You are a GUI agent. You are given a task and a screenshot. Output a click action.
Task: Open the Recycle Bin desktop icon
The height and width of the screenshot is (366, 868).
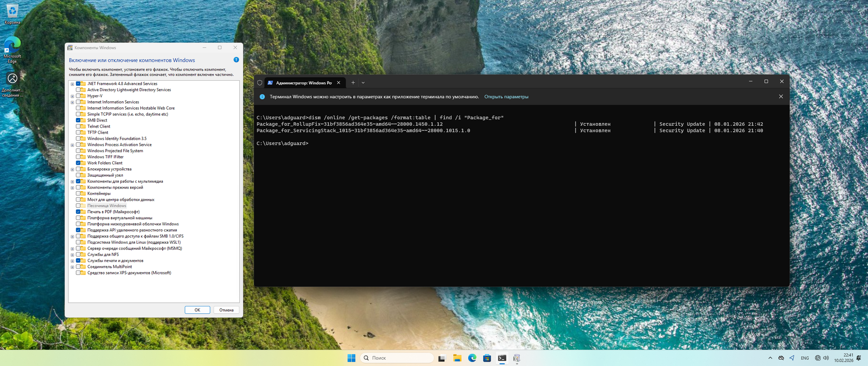[12, 11]
